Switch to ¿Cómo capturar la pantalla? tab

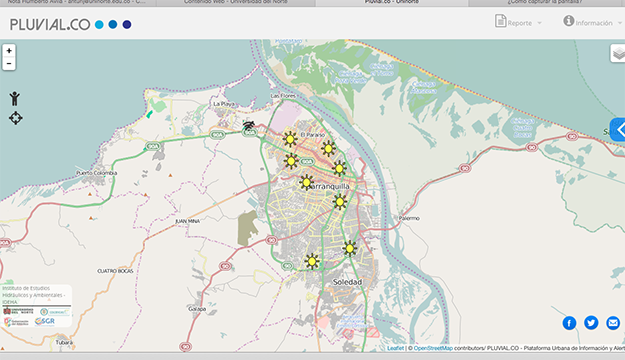click(544, 2)
